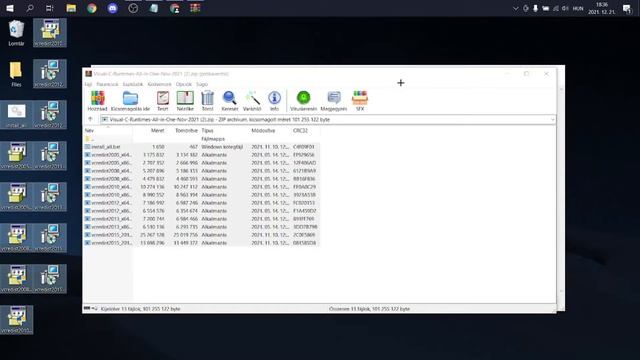The height and width of the screenshot is (360, 640).
Task: Click the Kicsomagolás ide extract icon
Action: tap(130, 101)
